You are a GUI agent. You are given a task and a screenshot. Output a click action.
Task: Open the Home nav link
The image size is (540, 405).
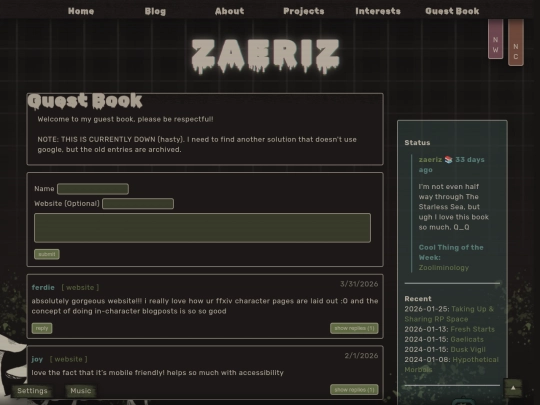[81, 11]
